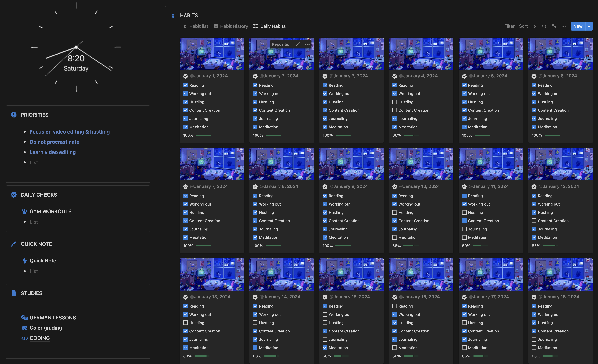
Task: Click the PRIORITIES heading
Action: [x=35, y=115]
